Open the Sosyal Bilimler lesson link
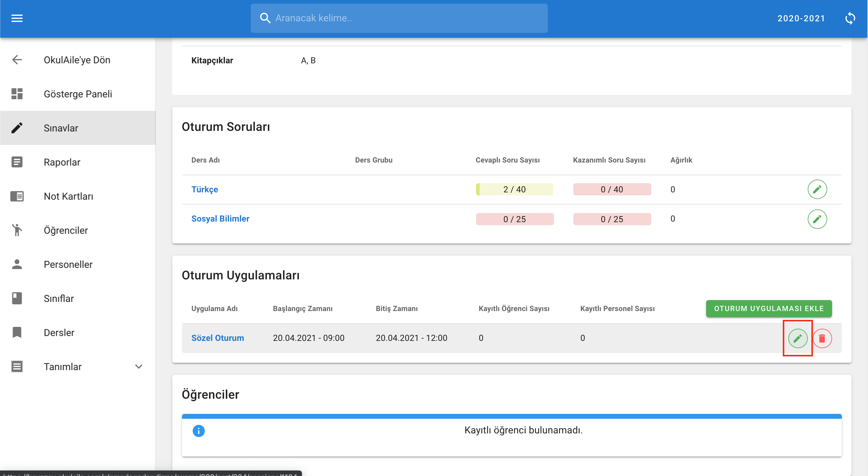868x476 pixels. click(x=220, y=219)
